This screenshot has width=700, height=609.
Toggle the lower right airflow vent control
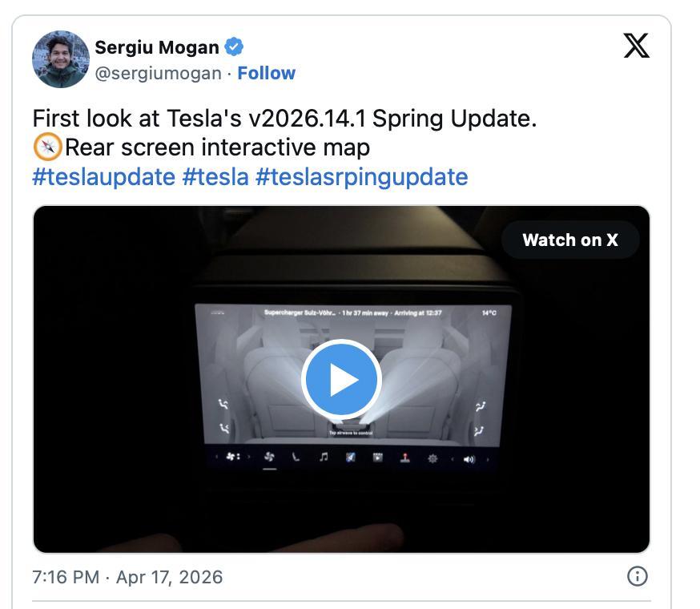click(479, 431)
